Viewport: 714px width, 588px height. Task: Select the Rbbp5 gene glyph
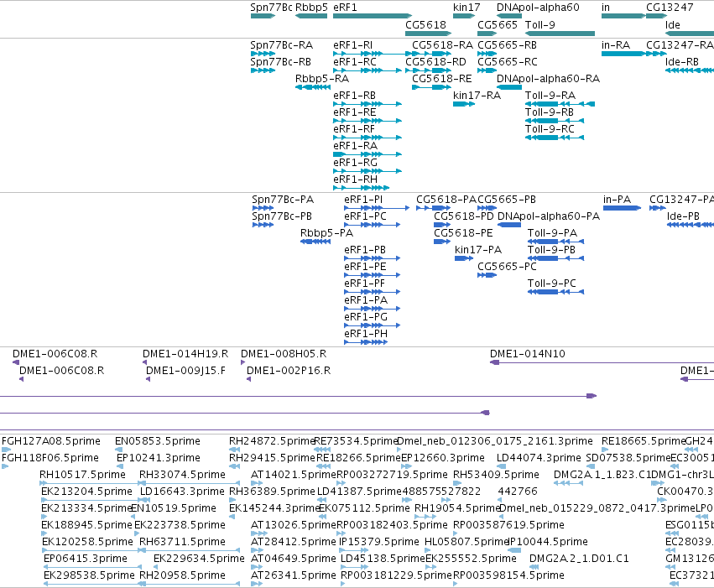click(311, 16)
